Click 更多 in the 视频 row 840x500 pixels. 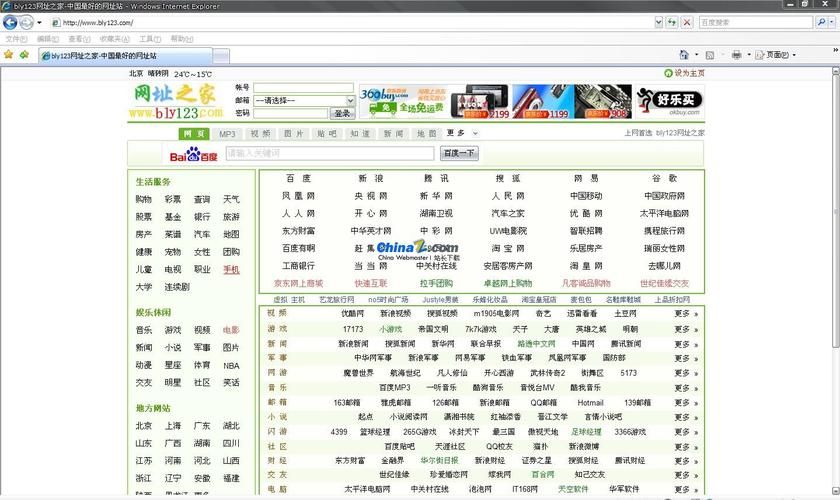(x=686, y=314)
